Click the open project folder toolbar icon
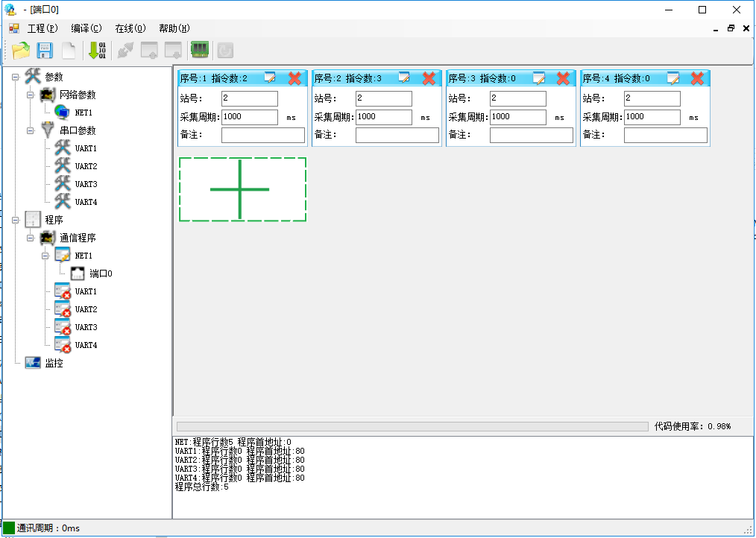The height and width of the screenshot is (538, 756). tap(21, 51)
